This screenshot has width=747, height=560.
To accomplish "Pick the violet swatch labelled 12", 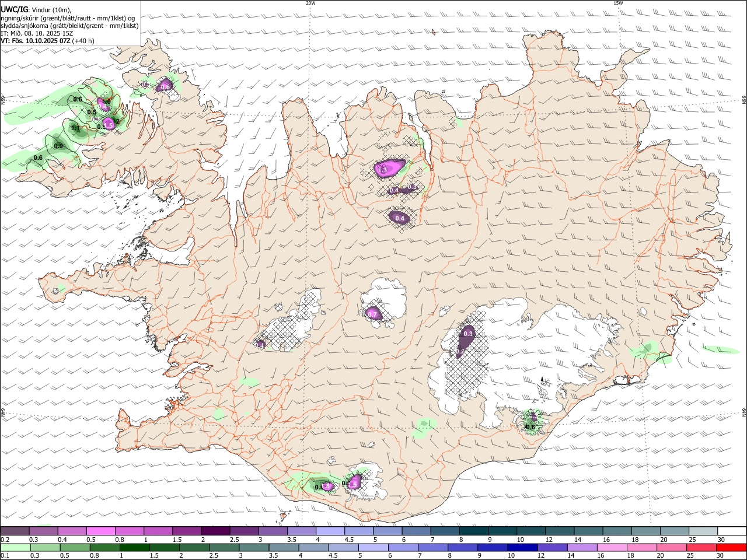I will point(551,548).
